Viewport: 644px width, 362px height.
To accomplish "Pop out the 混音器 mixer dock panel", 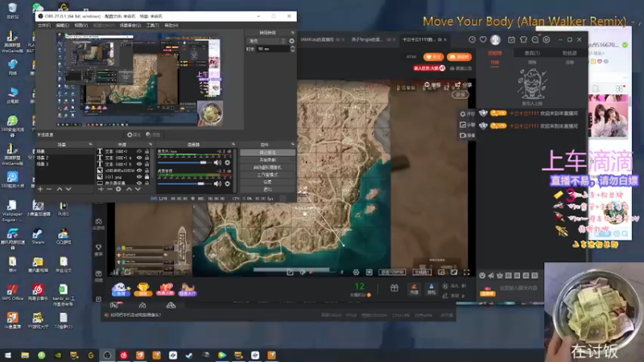I will [x=233, y=145].
